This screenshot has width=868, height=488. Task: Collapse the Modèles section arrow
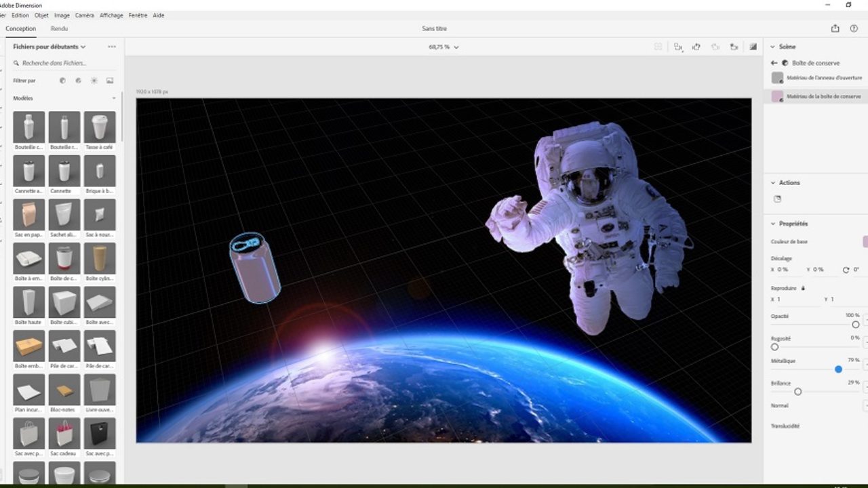coord(114,98)
